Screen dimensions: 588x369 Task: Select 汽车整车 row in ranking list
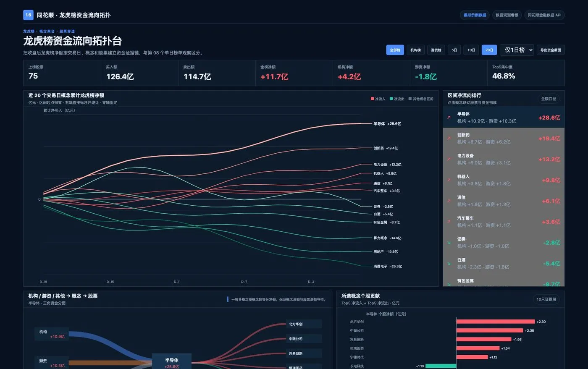504,222
